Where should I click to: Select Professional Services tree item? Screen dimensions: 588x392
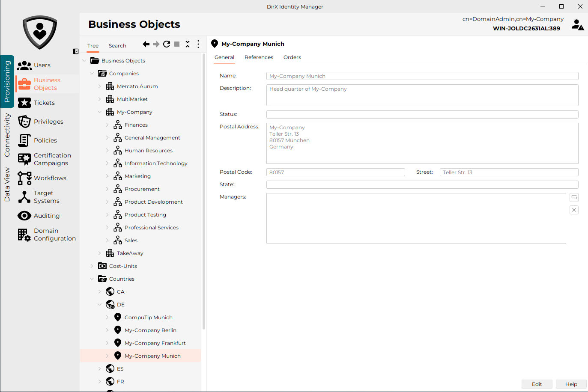pos(152,227)
